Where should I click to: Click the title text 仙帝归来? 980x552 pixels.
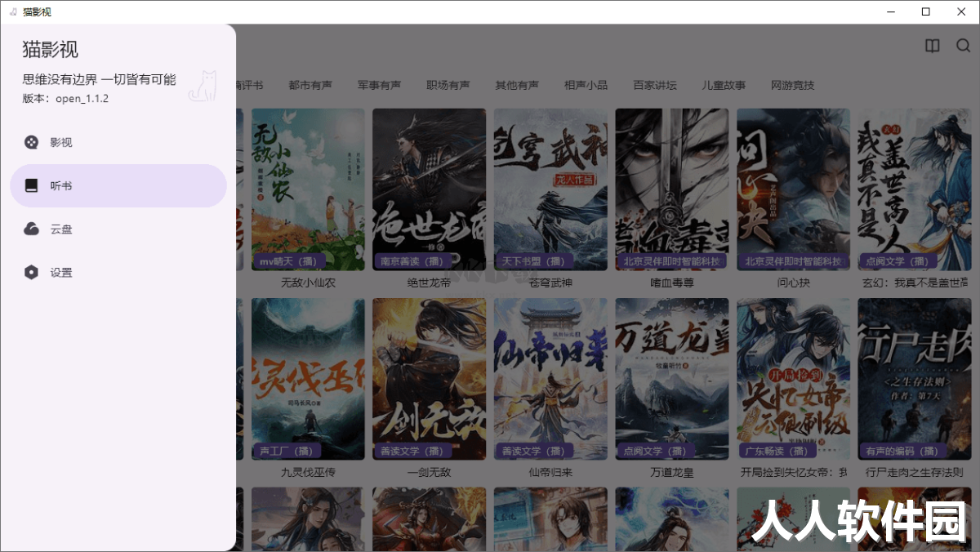(x=550, y=472)
